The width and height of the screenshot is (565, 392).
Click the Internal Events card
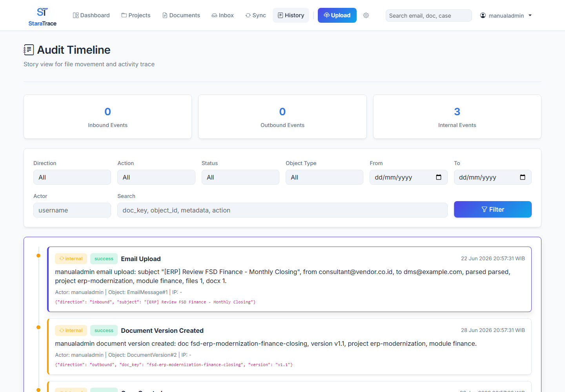click(457, 116)
